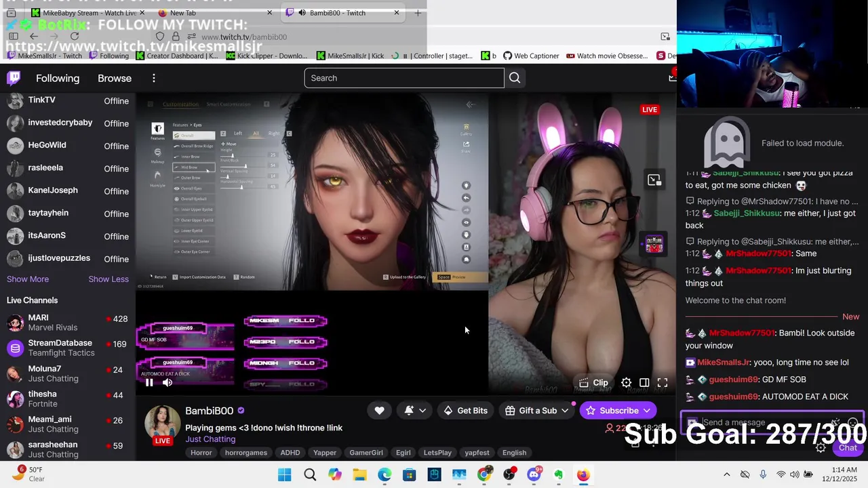Click the Get Bits button
The width and height of the screenshot is (868, 488).
(466, 410)
